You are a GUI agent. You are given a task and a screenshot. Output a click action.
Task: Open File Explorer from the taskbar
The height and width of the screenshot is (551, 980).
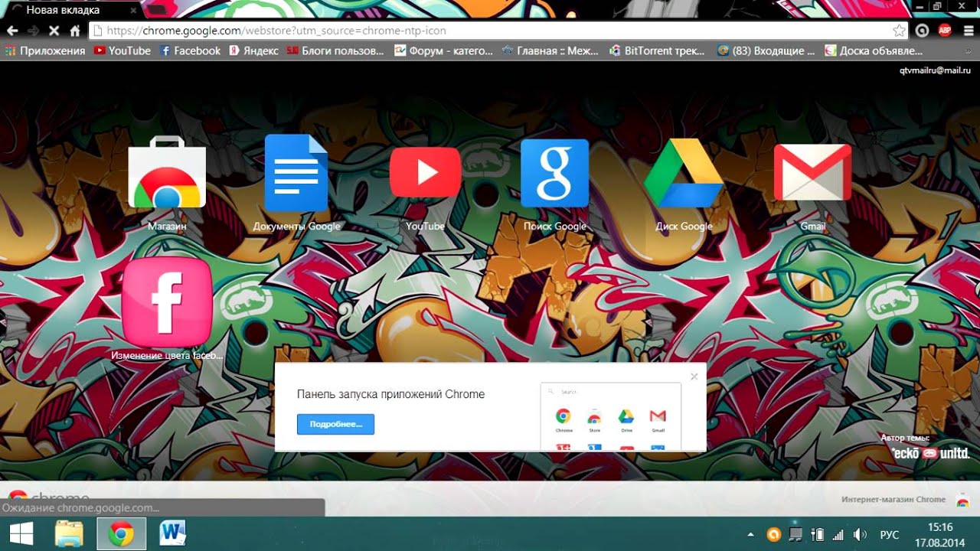click(x=70, y=533)
